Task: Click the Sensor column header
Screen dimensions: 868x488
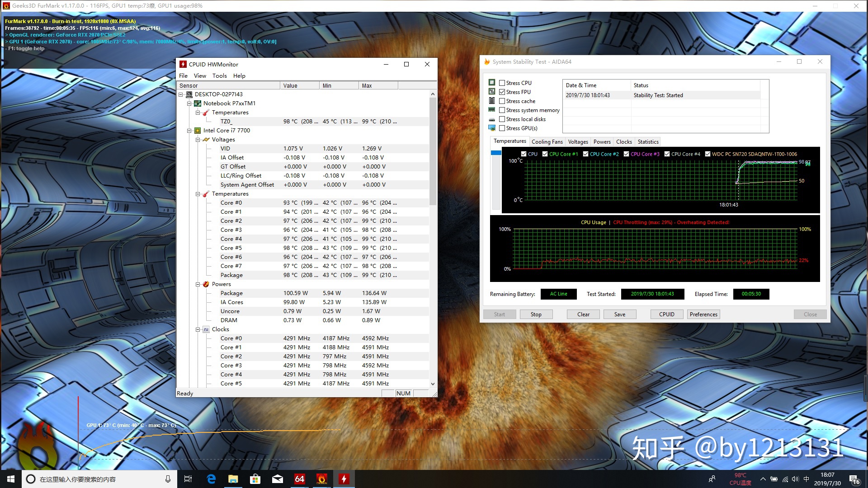Action: (228, 85)
